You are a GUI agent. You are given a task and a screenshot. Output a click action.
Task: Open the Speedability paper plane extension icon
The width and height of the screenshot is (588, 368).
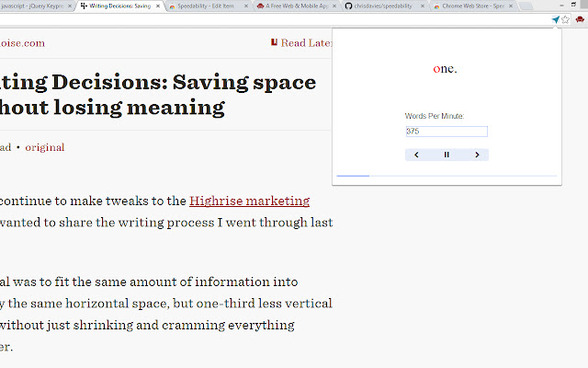556,19
